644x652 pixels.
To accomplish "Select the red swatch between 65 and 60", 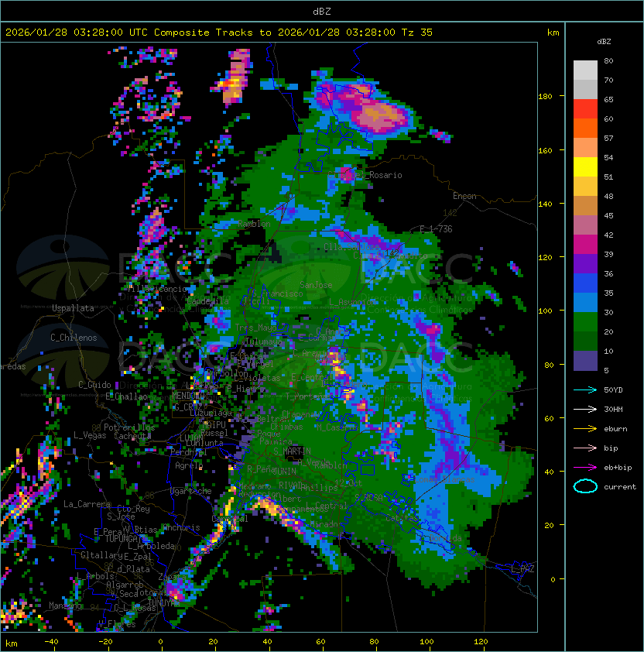I will pos(585,109).
